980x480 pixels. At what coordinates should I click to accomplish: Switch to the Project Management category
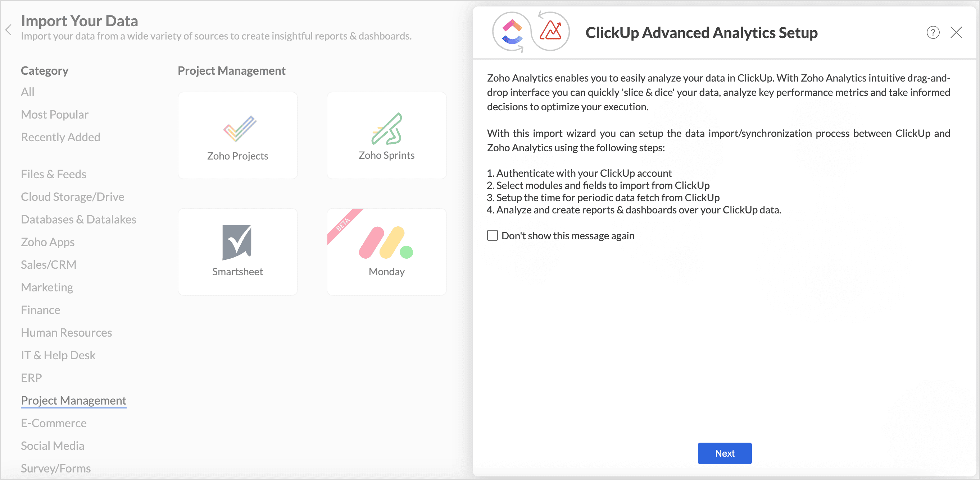pos(74,401)
